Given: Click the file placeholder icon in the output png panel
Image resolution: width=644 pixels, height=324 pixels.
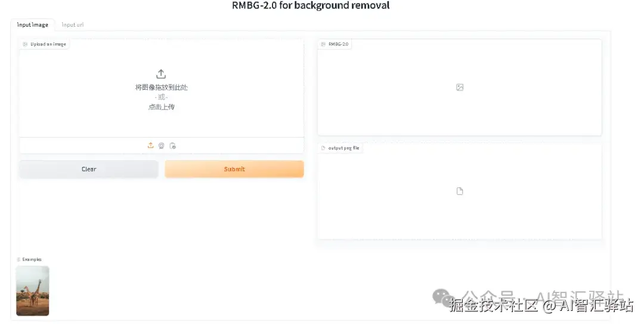Looking at the screenshot, I should (460, 191).
